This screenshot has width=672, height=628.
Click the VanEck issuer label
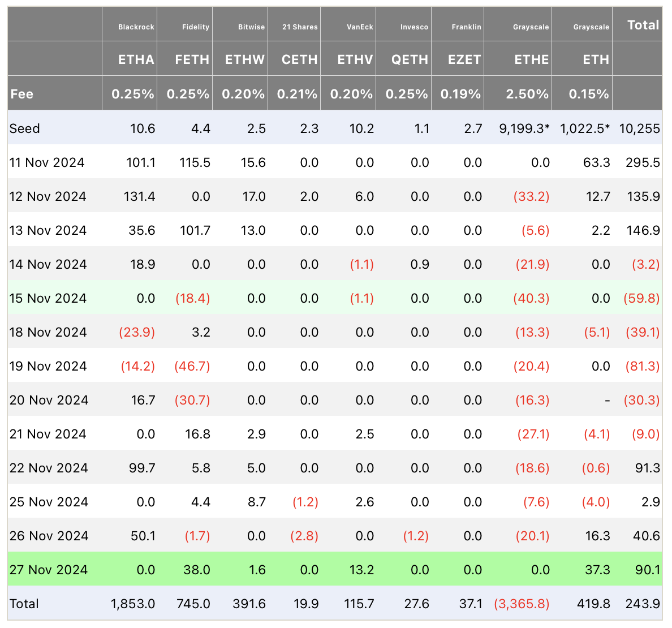pyautogui.click(x=360, y=27)
